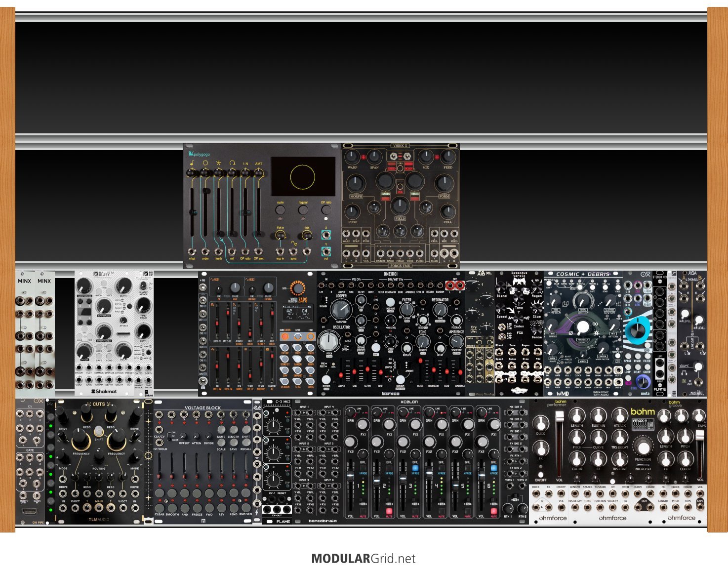728x569 pixels.
Task: Toggle MUTE on Xcelon channel 2
Action: (389, 512)
